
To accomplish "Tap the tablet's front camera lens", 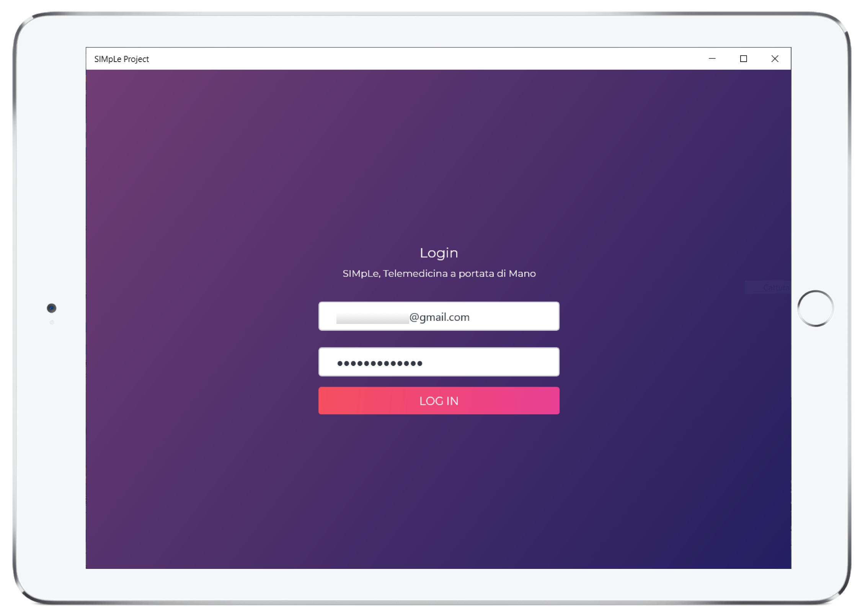I will 51,308.
